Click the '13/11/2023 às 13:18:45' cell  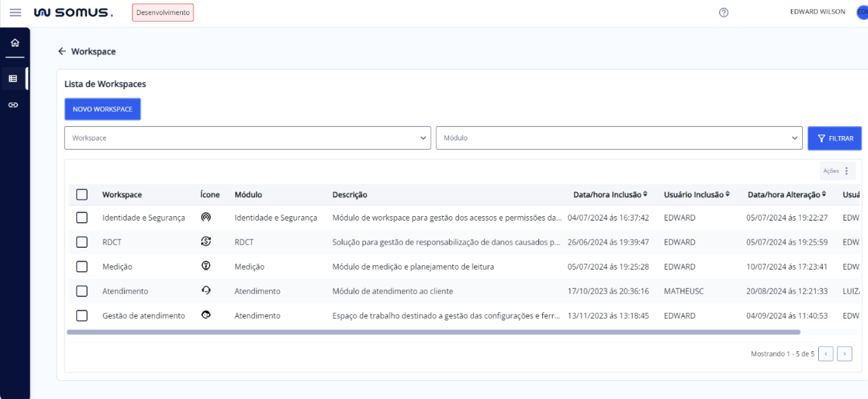tap(609, 315)
